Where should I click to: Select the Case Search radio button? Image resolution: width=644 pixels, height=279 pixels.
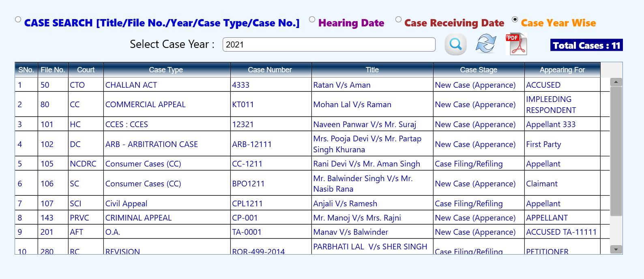coord(18,19)
